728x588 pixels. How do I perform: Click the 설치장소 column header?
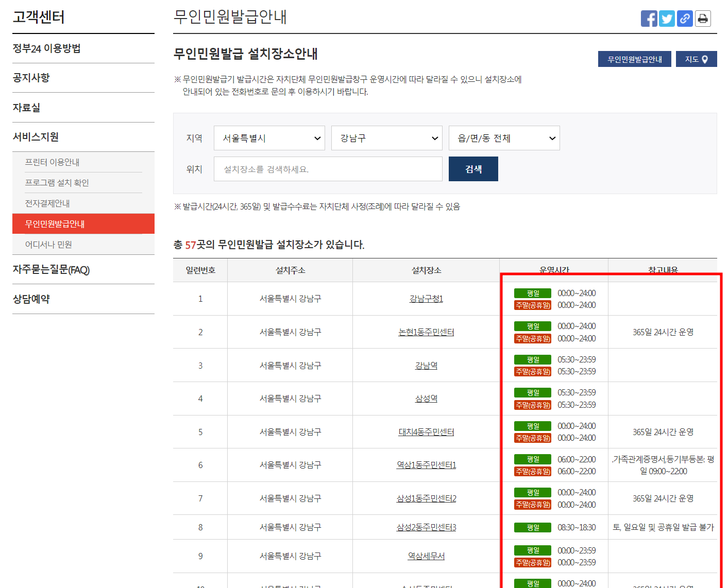(x=426, y=270)
